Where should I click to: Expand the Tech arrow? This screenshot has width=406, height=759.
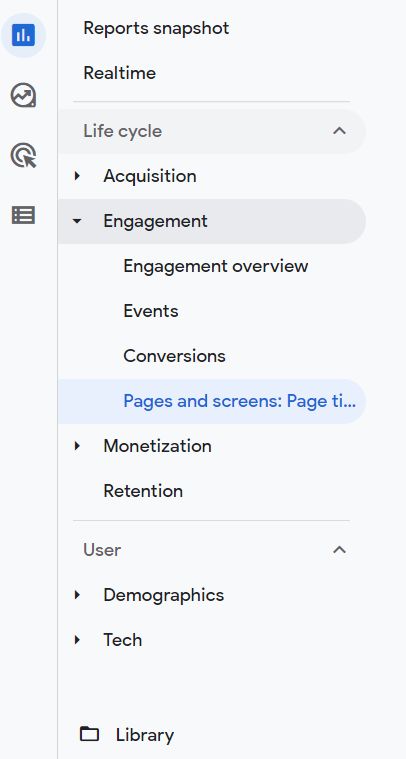click(x=77, y=640)
